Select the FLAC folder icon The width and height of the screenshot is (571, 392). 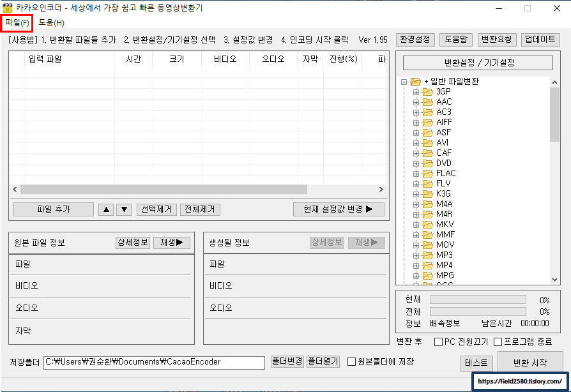pos(427,174)
